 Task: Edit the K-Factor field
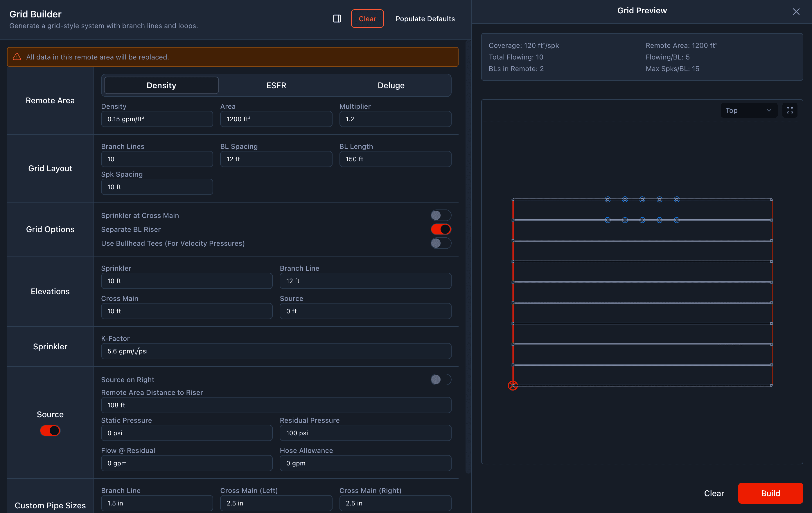click(x=276, y=351)
